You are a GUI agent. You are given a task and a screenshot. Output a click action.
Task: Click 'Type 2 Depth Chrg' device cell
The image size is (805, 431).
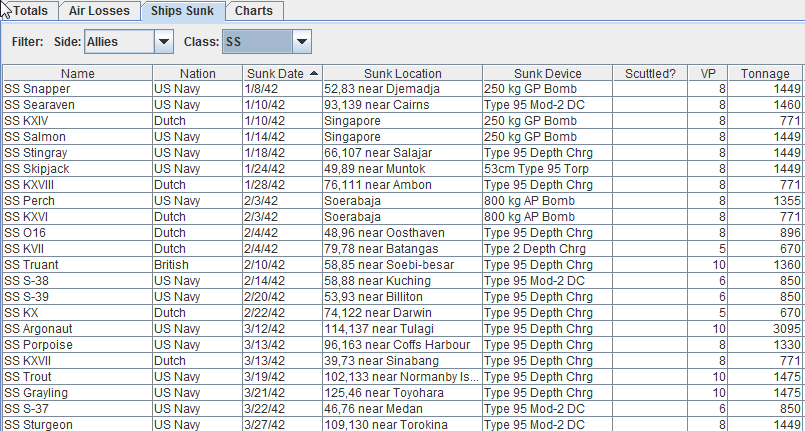click(x=548, y=249)
